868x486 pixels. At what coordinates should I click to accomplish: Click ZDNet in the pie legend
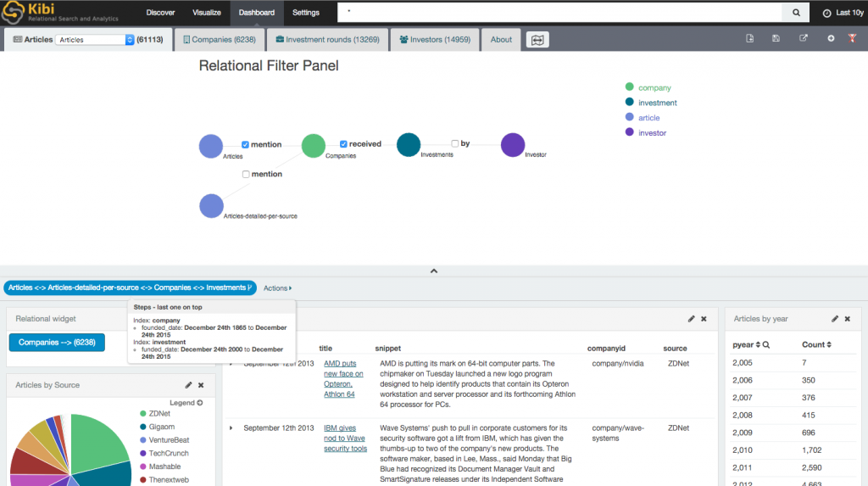[x=155, y=413]
